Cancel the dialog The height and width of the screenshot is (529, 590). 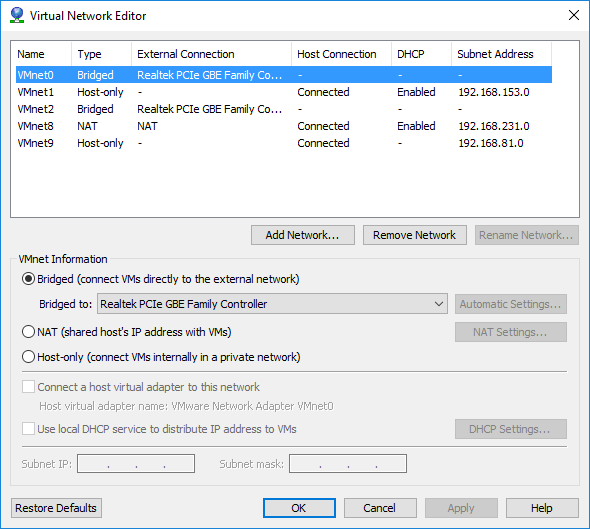380,508
